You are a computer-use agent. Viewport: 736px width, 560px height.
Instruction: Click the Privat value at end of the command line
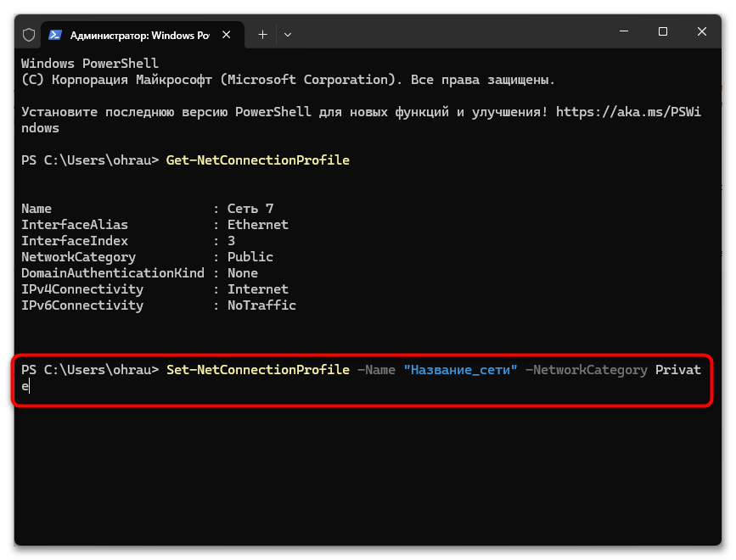[677, 370]
